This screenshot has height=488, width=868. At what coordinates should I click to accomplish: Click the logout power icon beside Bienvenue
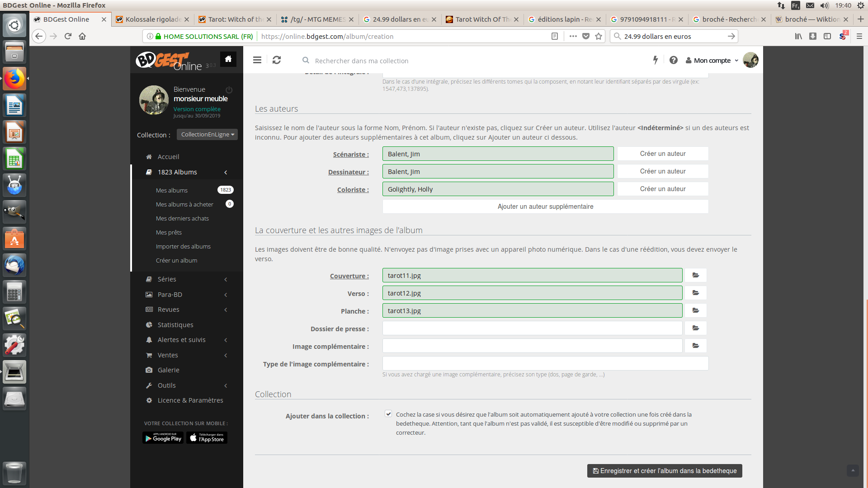(x=229, y=89)
